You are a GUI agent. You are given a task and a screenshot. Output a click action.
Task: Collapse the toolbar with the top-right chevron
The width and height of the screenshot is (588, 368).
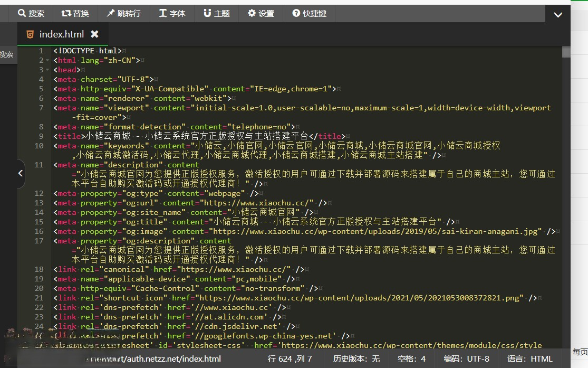point(558,14)
